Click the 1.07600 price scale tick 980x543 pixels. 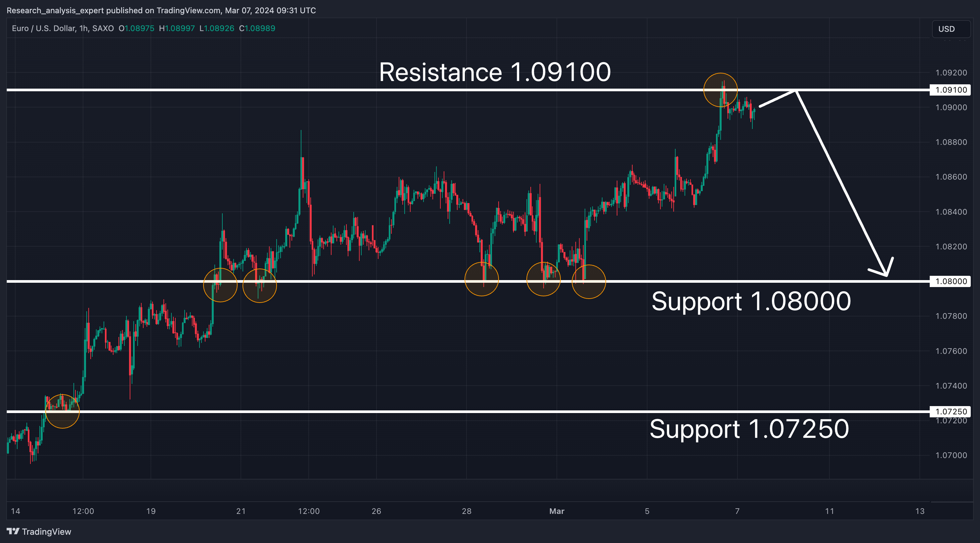coord(951,351)
